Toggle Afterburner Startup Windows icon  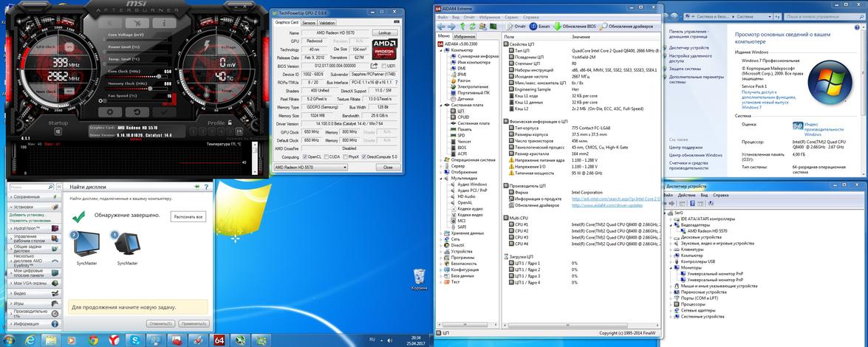tap(58, 131)
